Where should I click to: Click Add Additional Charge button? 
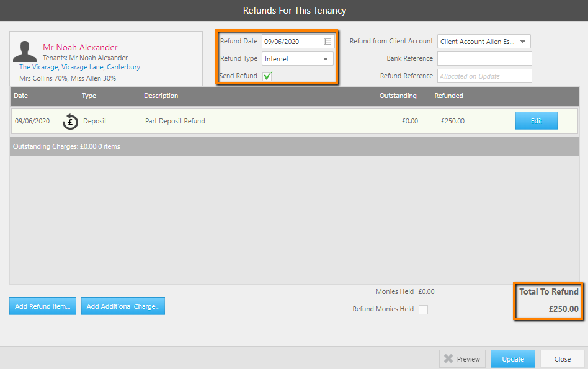(123, 306)
